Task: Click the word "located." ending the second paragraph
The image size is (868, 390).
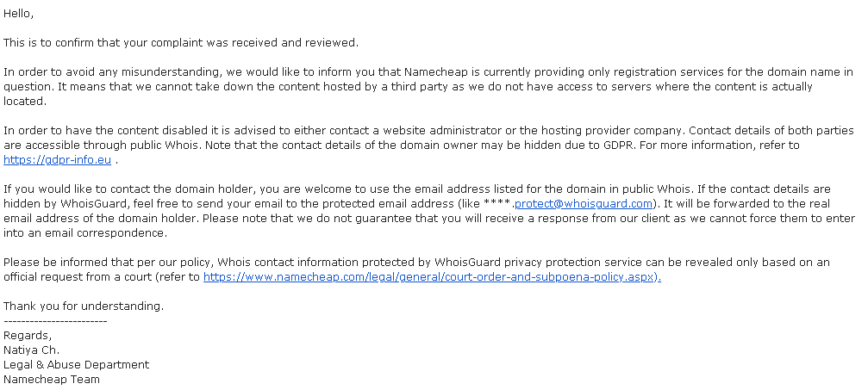Action: (25, 102)
